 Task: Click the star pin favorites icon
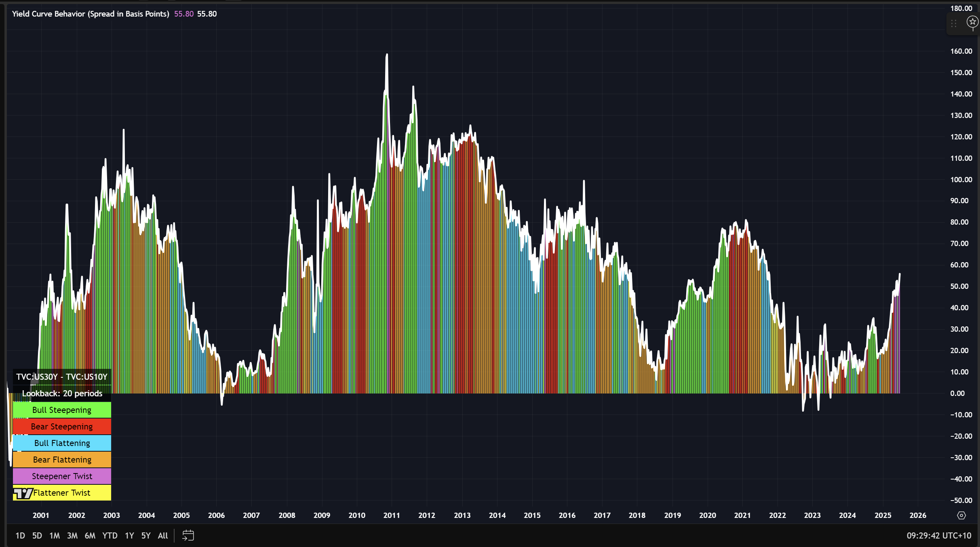(972, 22)
